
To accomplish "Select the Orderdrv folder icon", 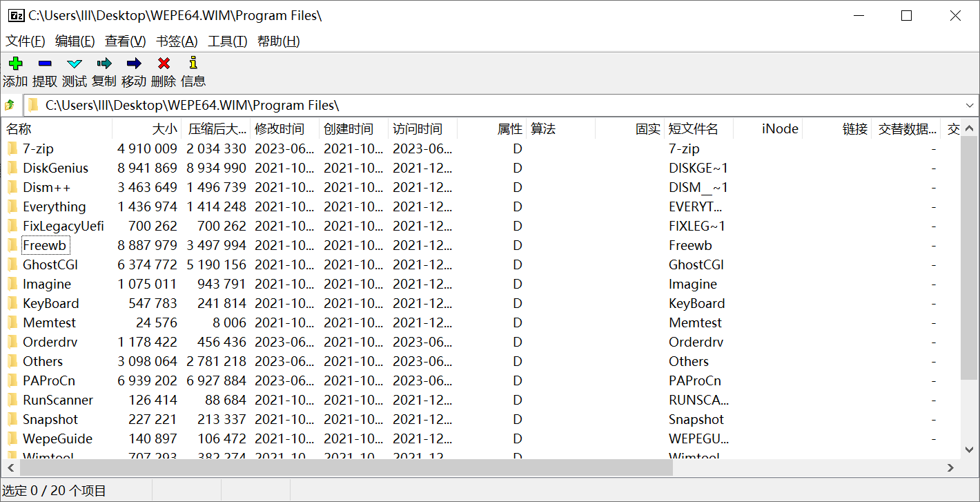I will [13, 342].
